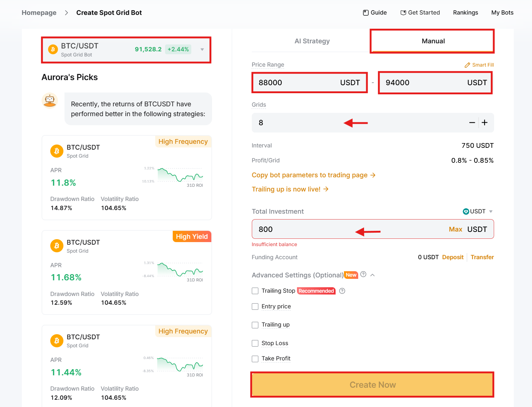The height and width of the screenshot is (407, 532).
Task: Increase the grid count with the plus button
Action: (x=485, y=123)
